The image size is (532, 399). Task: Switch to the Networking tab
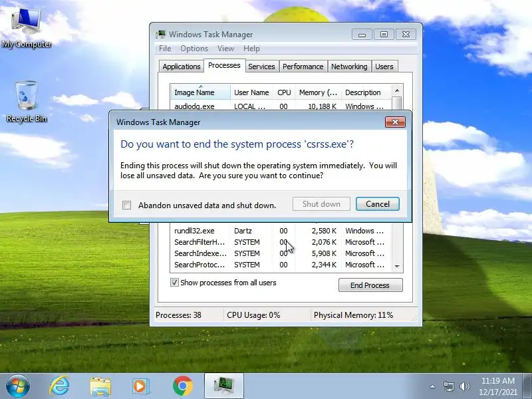click(x=349, y=66)
